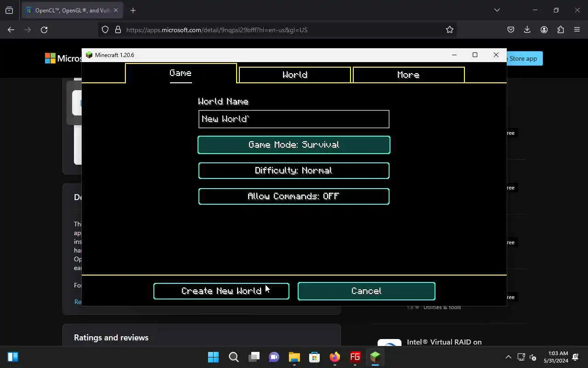The image size is (588, 368).
Task: Click the network status tray icon
Action: click(x=521, y=357)
